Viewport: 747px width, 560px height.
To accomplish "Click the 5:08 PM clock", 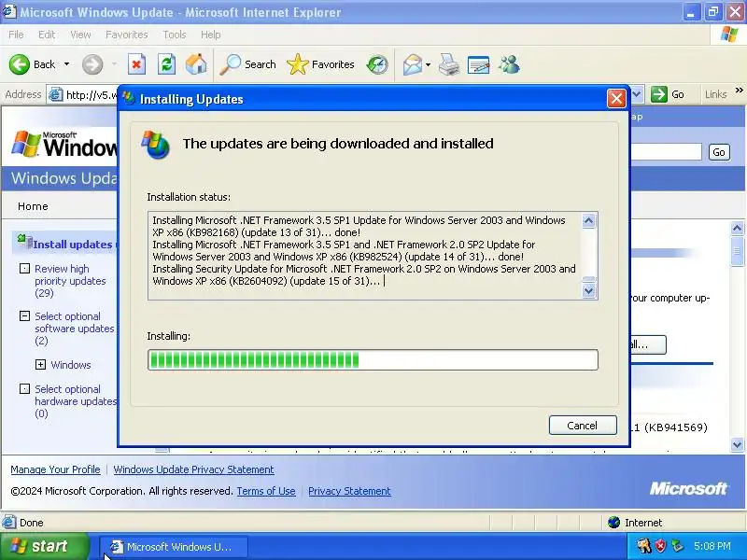I will [712, 546].
